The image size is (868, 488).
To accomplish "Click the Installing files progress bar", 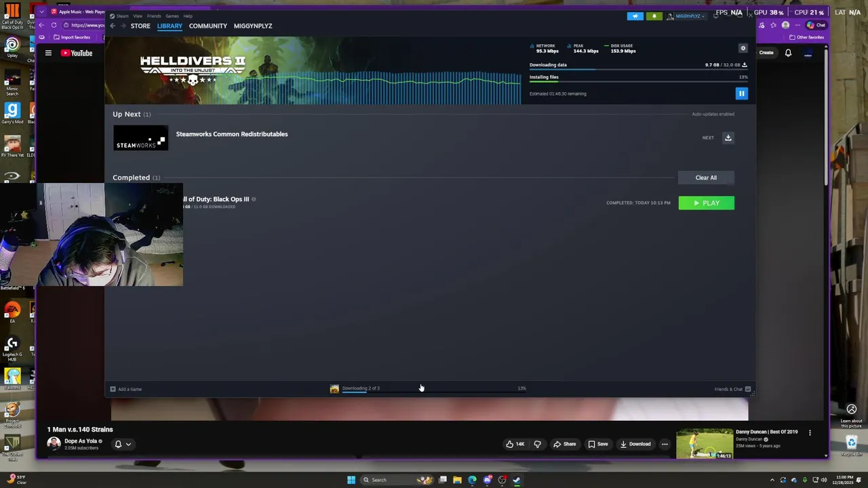I will click(x=638, y=81).
